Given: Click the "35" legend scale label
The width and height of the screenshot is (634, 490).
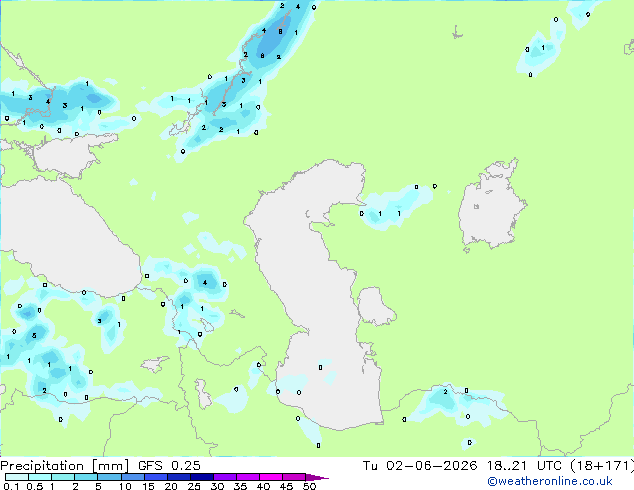Looking at the screenshot, I should pos(240,486).
